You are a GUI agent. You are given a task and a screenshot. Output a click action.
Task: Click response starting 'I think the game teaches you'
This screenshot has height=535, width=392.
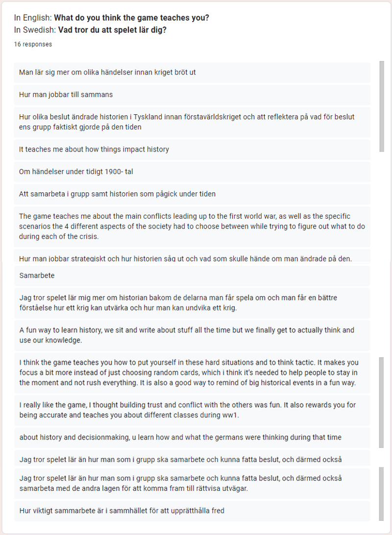tap(192, 373)
